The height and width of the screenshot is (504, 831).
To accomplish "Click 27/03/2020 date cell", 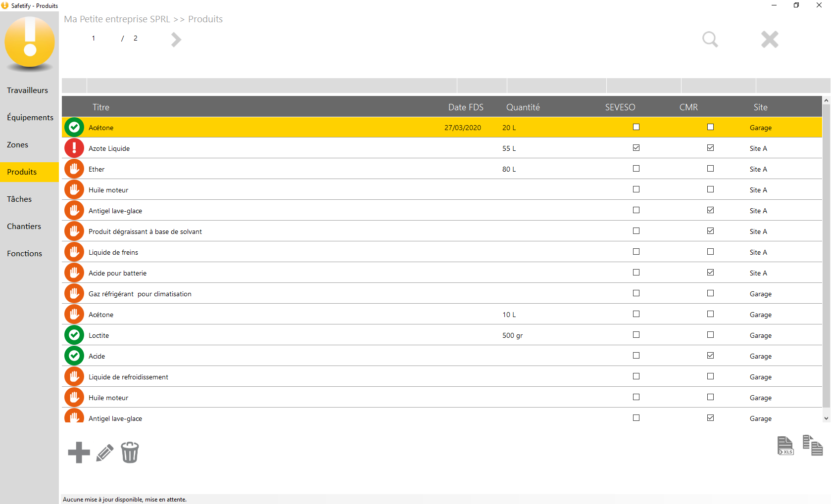I will click(x=462, y=128).
